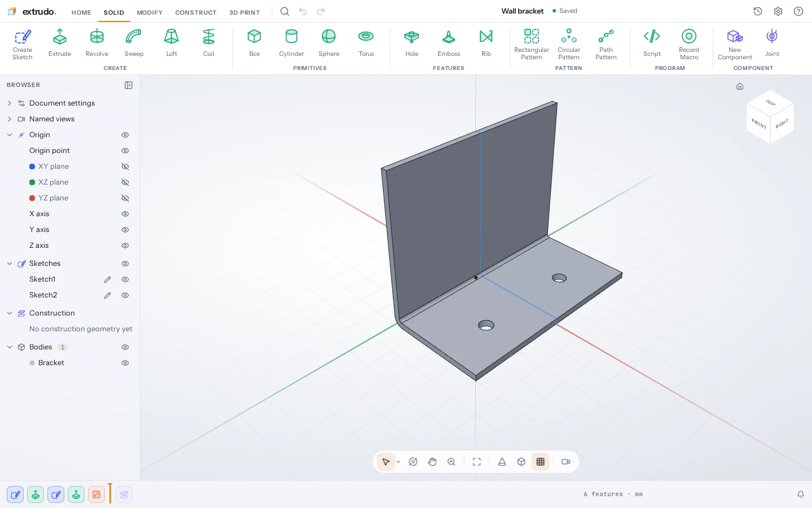Show the XY plane

125,167
